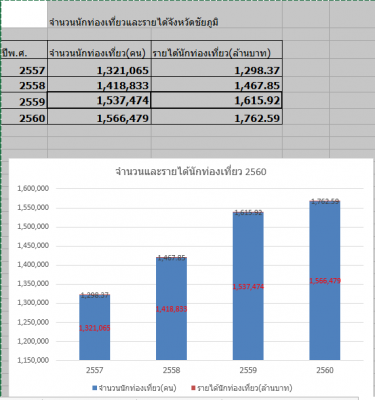Click vertical axis value 1,300,000
The height and width of the screenshot is (400, 375).
click(33, 303)
